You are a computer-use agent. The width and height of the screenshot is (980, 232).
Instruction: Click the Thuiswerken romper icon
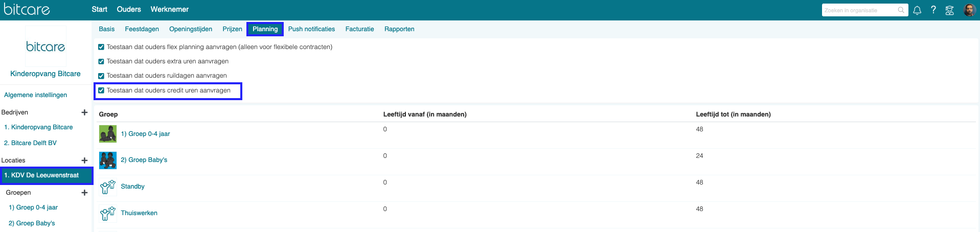tap(108, 213)
